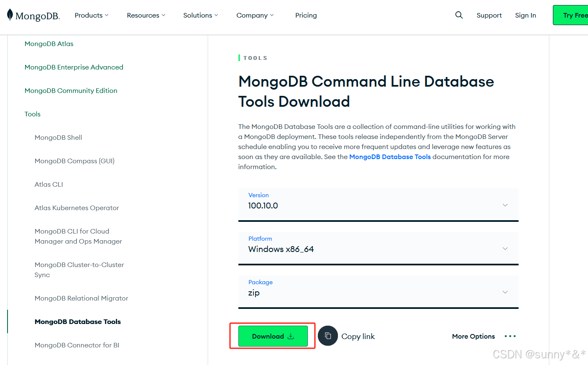The image size is (588, 365).
Task: Click the Sign In link
Action: point(525,15)
